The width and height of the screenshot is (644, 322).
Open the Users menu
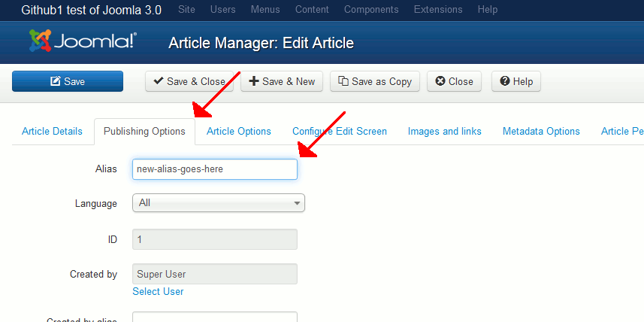pyautogui.click(x=222, y=10)
